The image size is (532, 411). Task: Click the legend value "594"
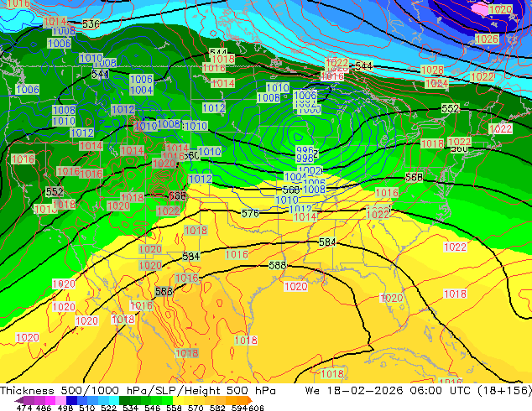click(239, 408)
